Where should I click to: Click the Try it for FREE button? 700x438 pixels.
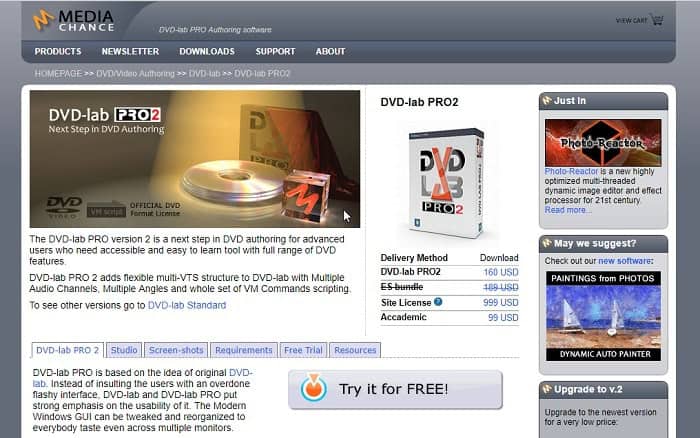[x=395, y=389]
